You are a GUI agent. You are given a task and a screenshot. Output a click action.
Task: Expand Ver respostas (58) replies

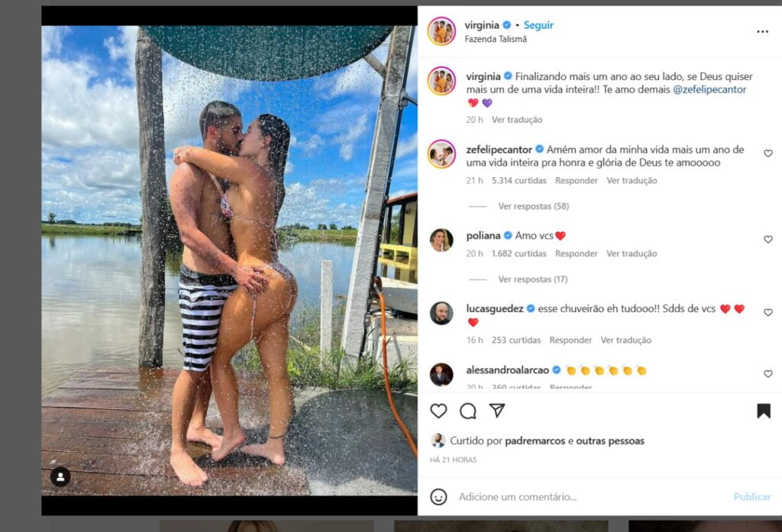pyautogui.click(x=533, y=206)
